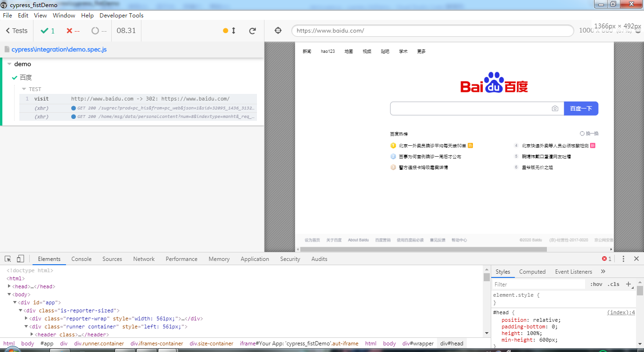Select the xhr /sugrec request log

coord(138,108)
